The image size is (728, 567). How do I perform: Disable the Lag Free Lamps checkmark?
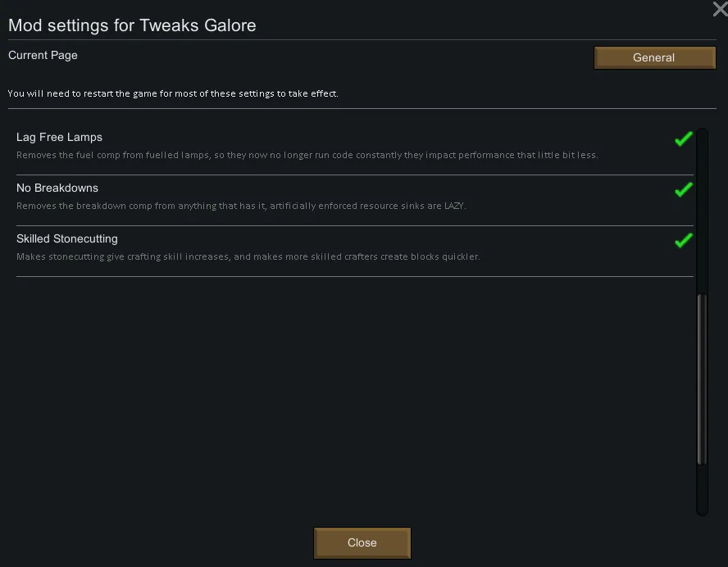pyautogui.click(x=683, y=139)
